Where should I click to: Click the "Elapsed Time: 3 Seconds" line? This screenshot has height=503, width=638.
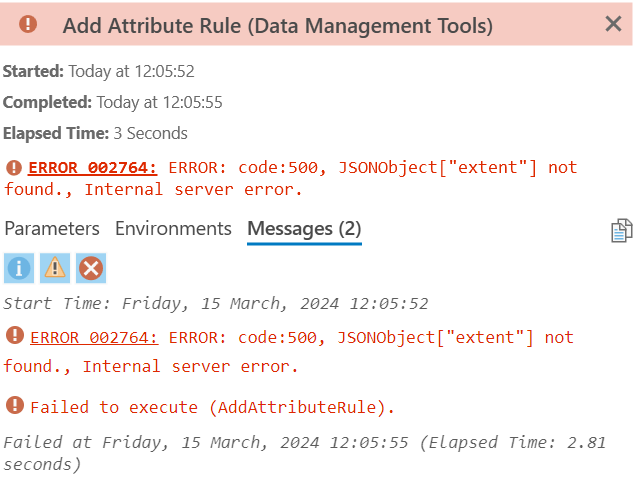pos(95,133)
